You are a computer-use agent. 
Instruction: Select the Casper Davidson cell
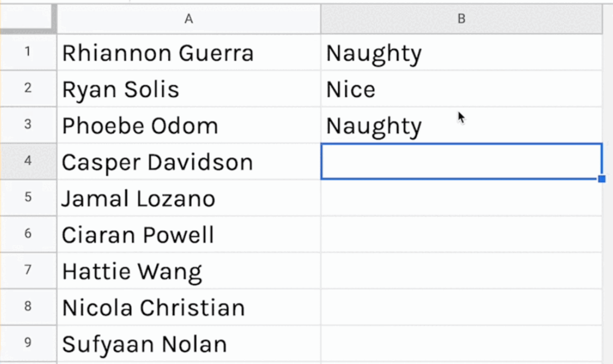click(x=189, y=162)
